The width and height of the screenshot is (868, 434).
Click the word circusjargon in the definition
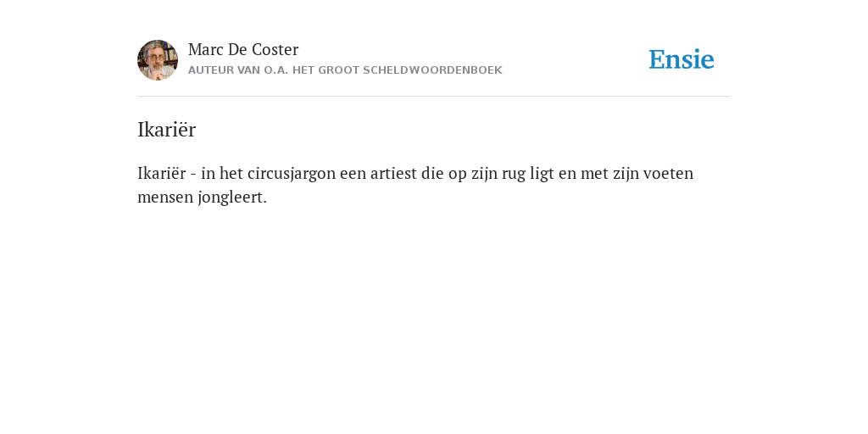[x=292, y=174]
